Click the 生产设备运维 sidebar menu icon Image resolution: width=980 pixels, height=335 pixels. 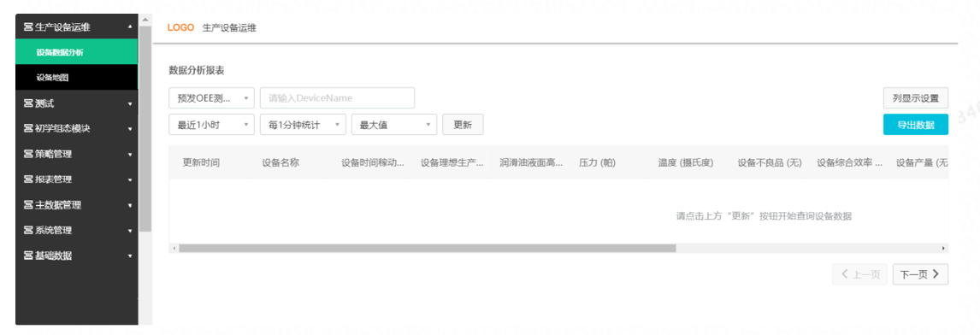coord(27,26)
